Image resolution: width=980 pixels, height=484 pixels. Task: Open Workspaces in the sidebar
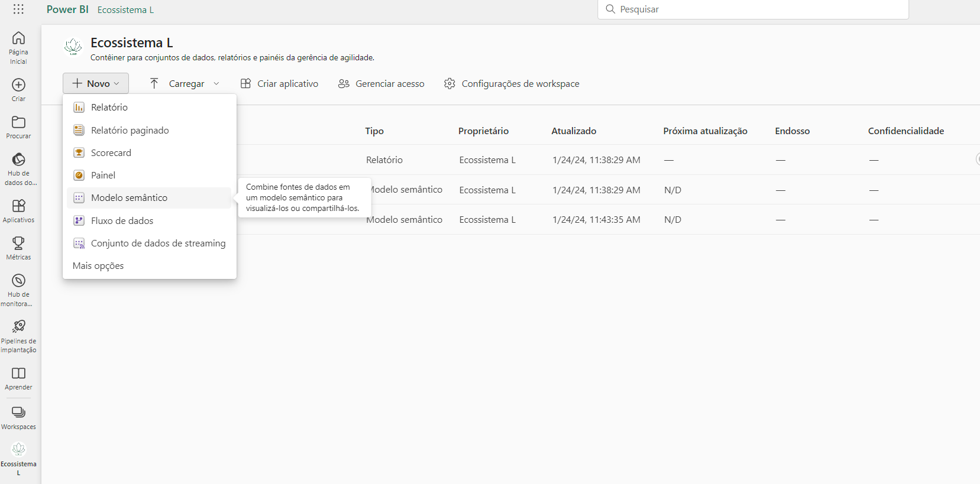18,418
